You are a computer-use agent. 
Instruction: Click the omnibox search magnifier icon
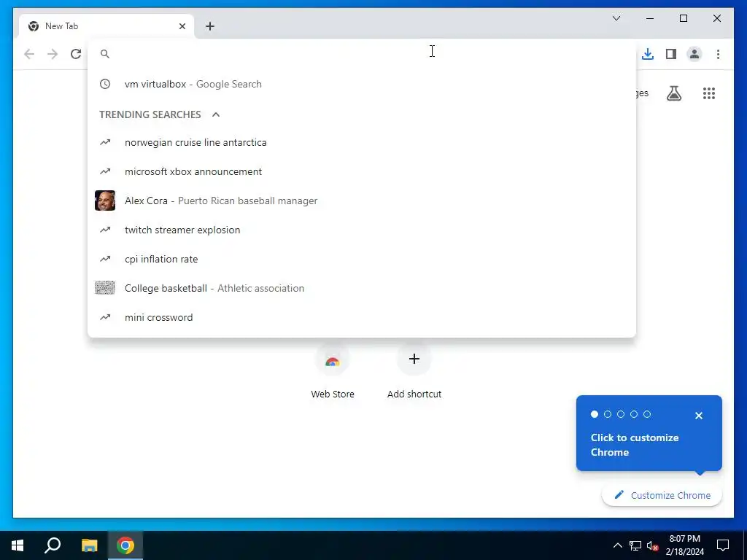(x=105, y=54)
